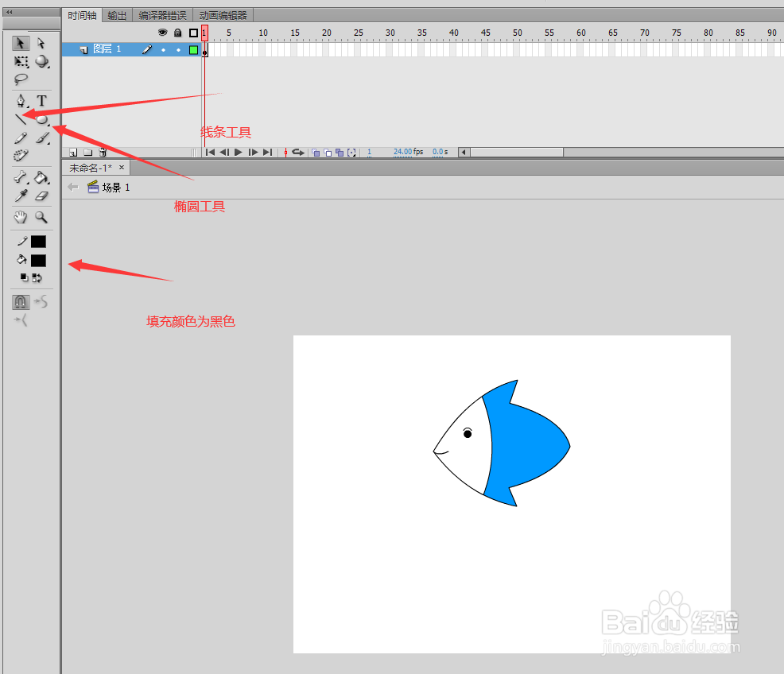
Task: Open the 输出 panel tab
Action: coord(117,14)
